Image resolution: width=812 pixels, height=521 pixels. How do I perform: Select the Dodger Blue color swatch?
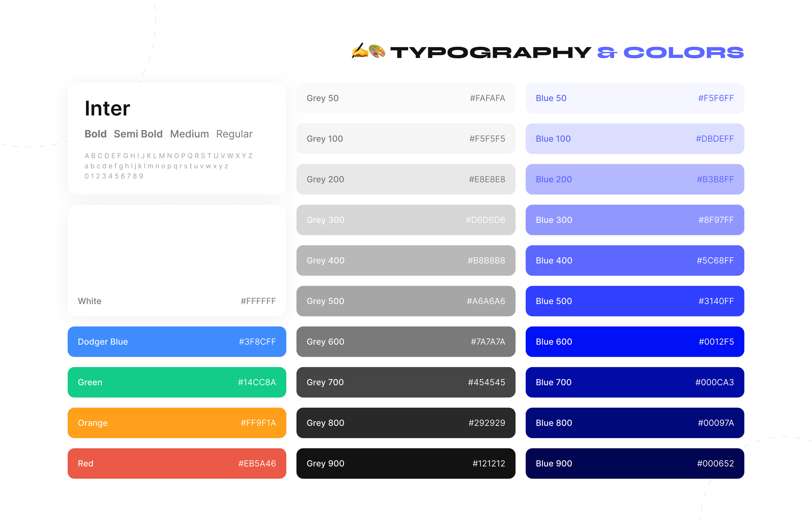point(177,342)
